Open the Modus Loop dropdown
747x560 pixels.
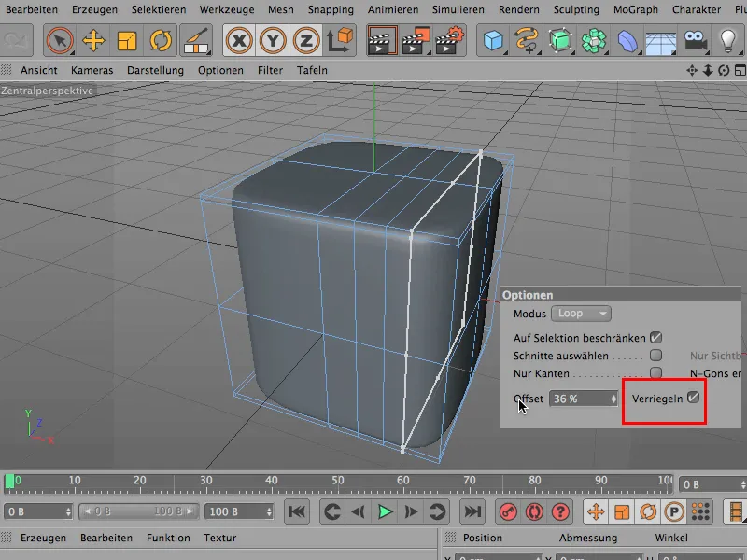coord(581,314)
